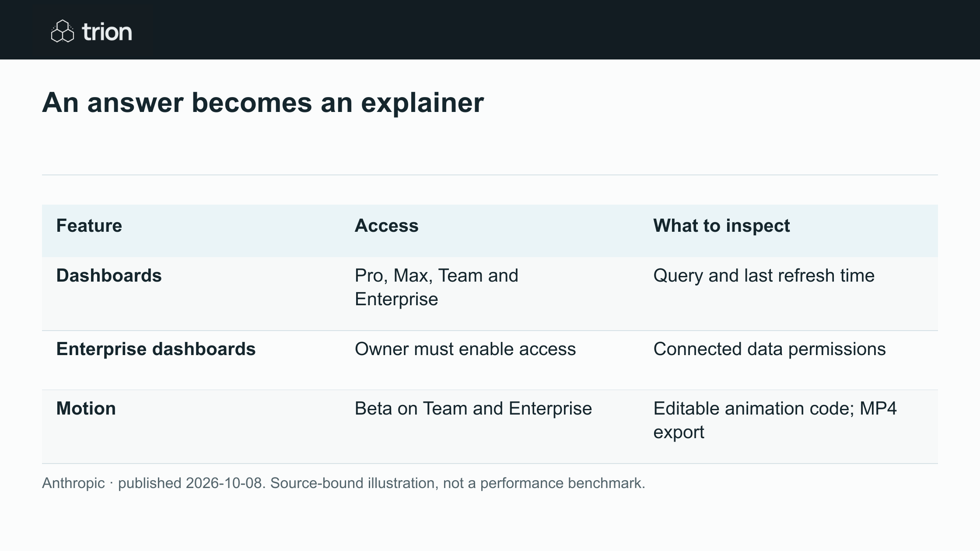
Task: Click the 'Beta on Team and Enterprise' cell
Action: [473, 408]
